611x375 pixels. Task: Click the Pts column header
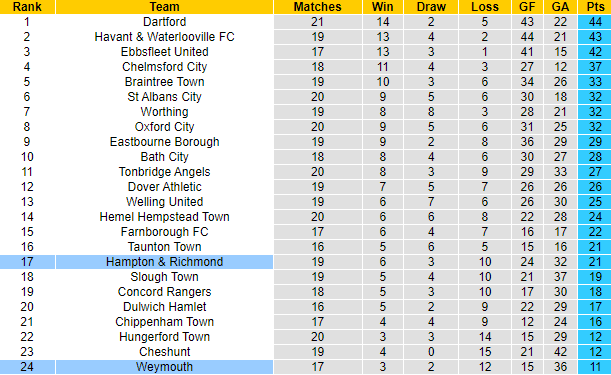tap(595, 7)
